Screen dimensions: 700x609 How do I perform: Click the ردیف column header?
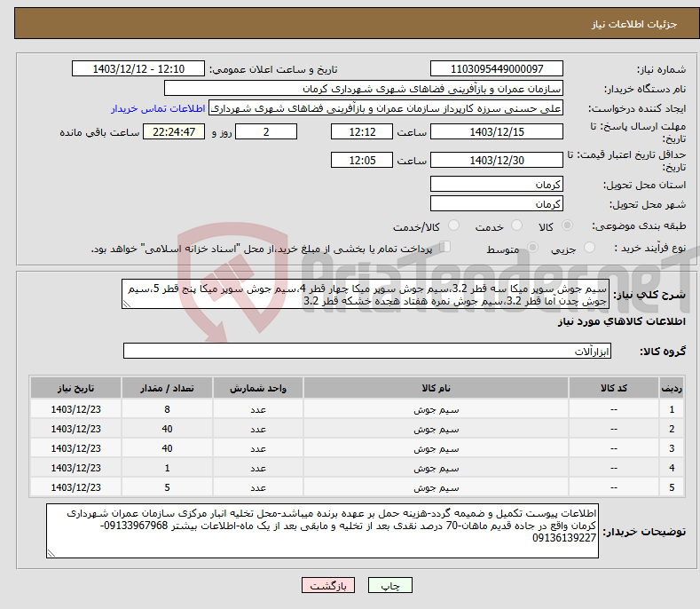click(672, 388)
